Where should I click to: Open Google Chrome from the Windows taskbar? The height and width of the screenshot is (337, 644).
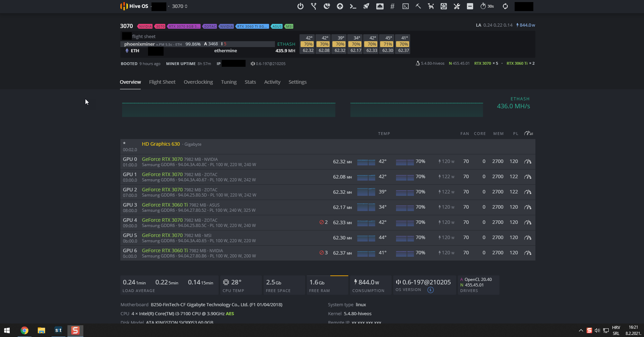(x=24, y=330)
